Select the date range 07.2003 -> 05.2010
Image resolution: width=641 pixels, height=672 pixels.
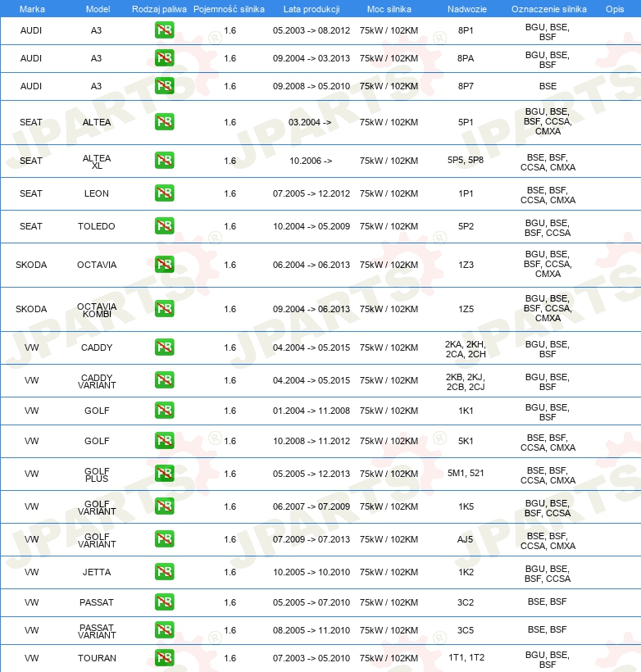pos(311,658)
